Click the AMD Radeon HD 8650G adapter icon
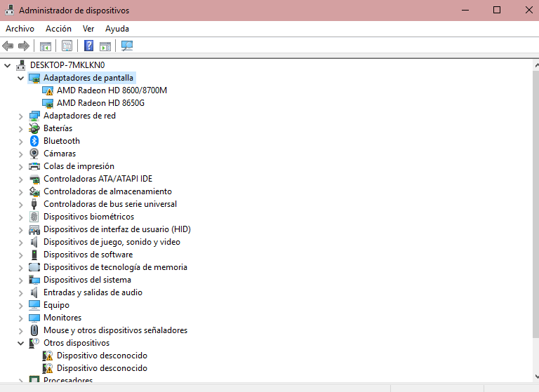The width and height of the screenshot is (539, 392). point(48,103)
